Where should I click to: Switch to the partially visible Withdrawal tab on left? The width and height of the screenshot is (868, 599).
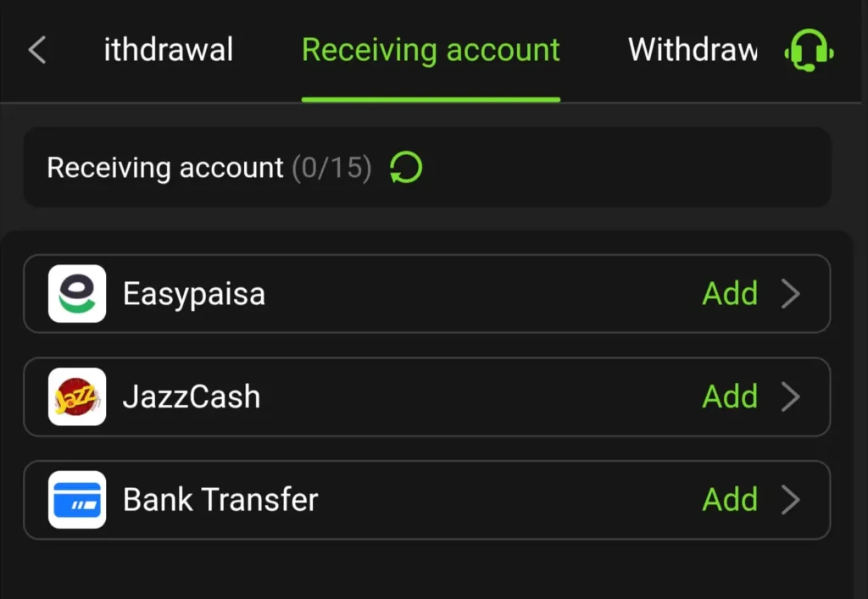point(169,50)
